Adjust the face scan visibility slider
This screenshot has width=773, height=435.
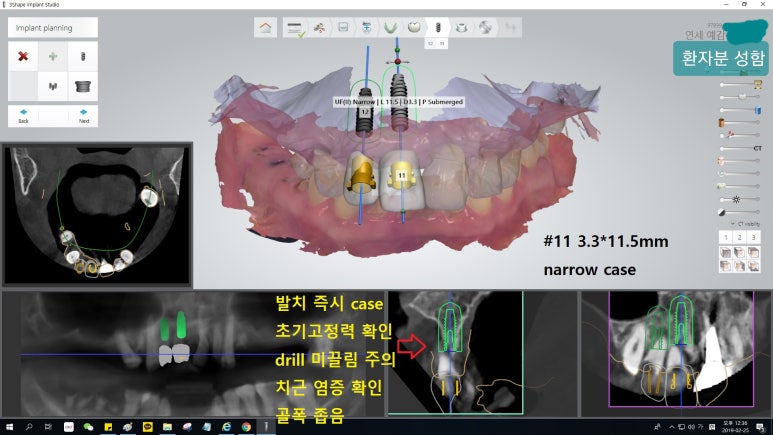coord(740,161)
